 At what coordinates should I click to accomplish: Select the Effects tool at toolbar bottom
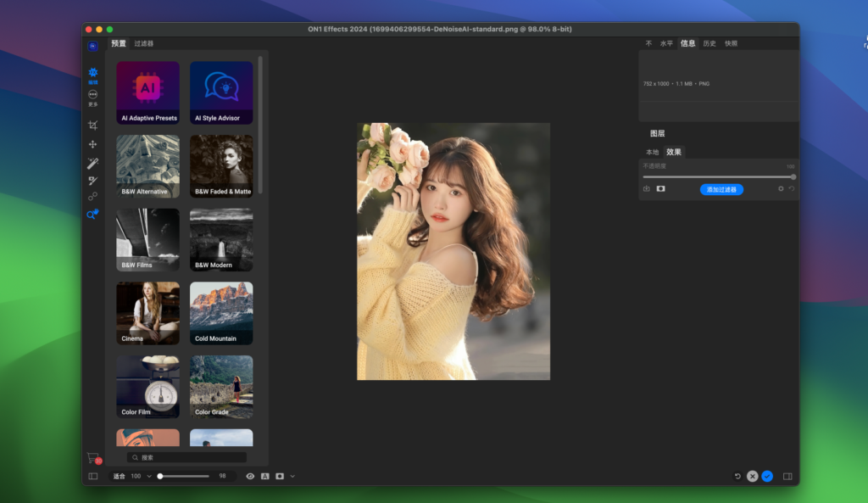coord(93,215)
